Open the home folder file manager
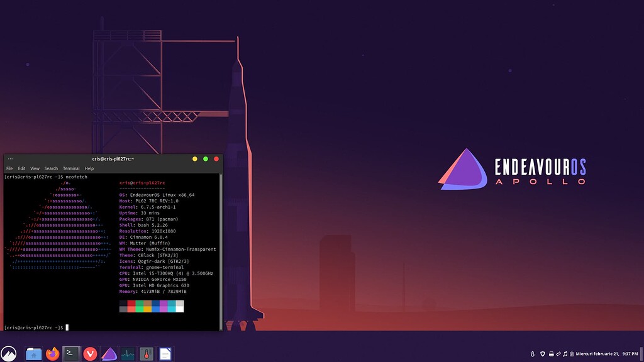 pos(33,354)
